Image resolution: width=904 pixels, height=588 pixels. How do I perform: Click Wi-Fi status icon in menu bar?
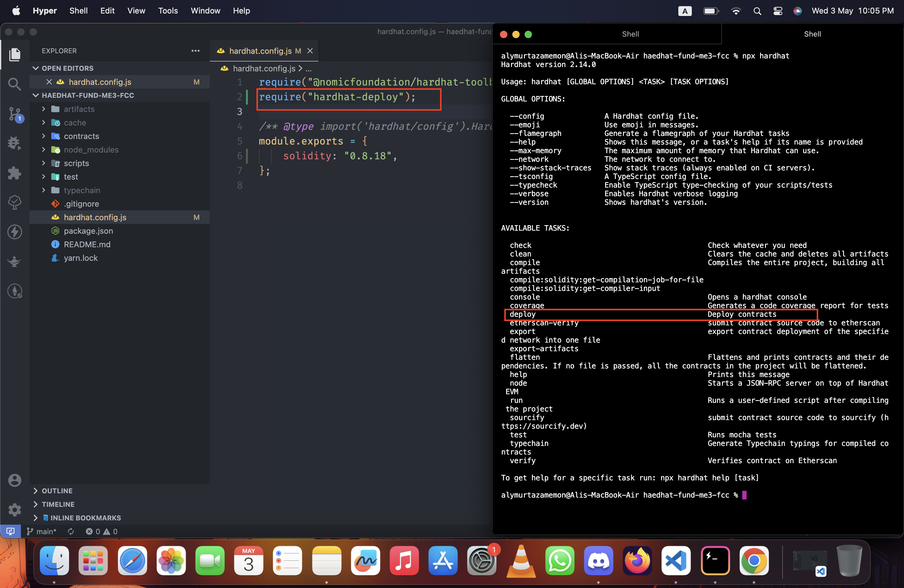(x=736, y=11)
